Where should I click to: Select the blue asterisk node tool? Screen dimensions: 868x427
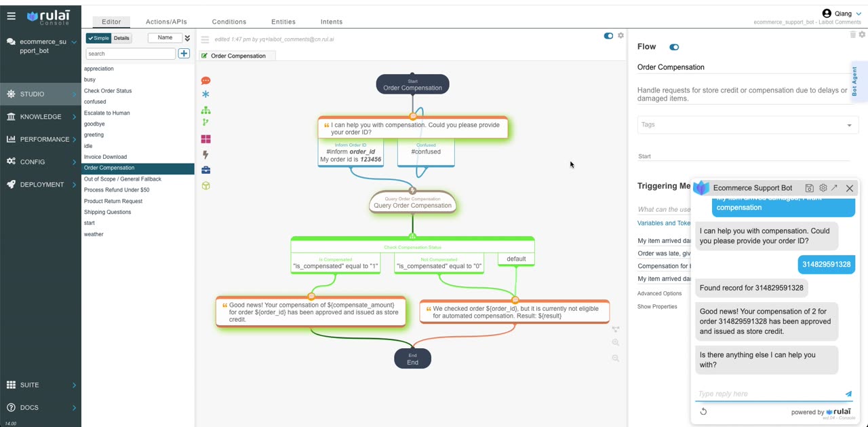(x=205, y=94)
